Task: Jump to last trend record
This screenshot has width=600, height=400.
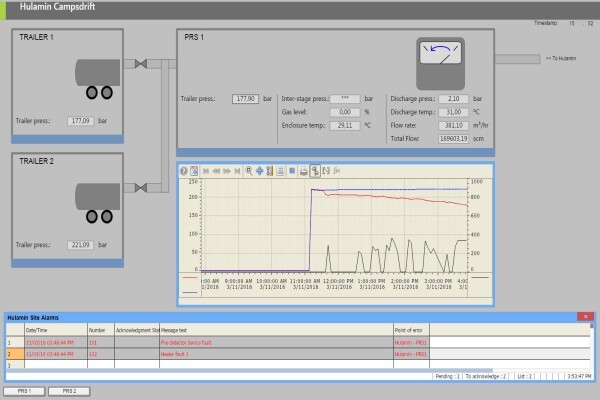Action: (x=237, y=171)
